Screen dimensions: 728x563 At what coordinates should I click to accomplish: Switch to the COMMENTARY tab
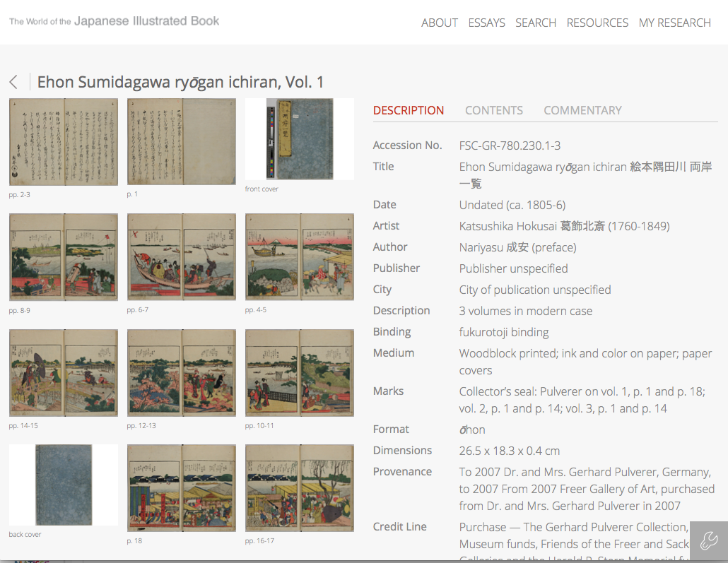[582, 110]
